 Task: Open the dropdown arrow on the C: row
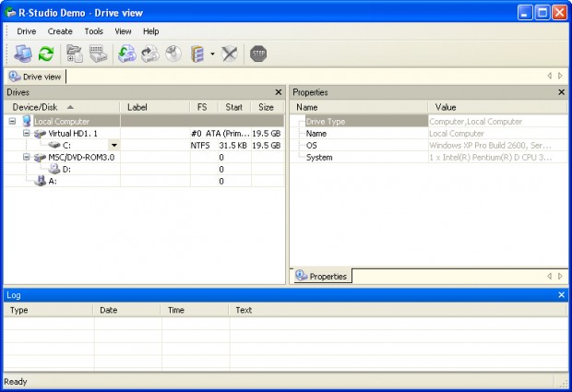pyautogui.click(x=114, y=146)
